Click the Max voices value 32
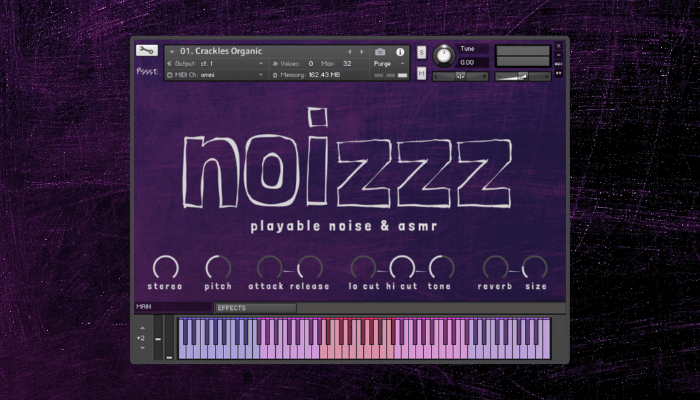Viewport: 700px width, 400px height. (346, 63)
